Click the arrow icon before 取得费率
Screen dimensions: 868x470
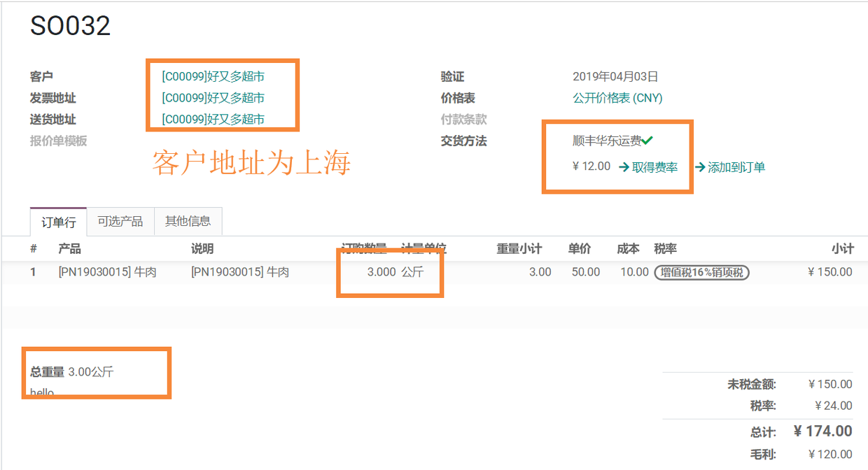[624, 167]
